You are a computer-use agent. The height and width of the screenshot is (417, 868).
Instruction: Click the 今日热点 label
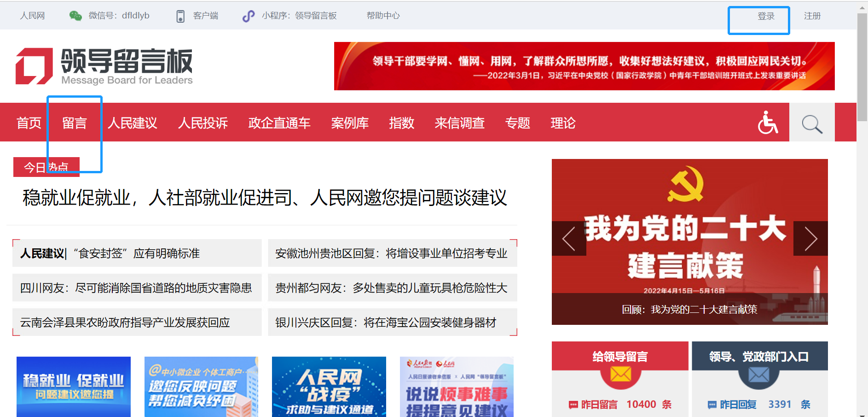(46, 167)
